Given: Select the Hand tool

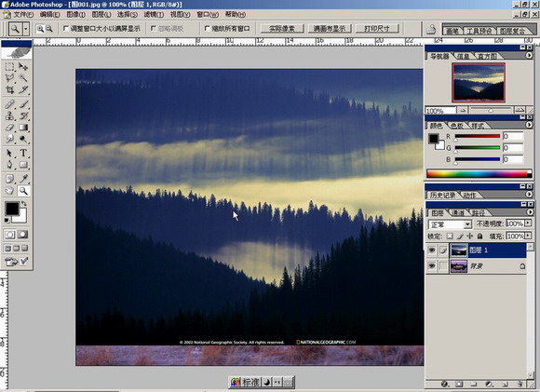Looking at the screenshot, I should point(9,191).
